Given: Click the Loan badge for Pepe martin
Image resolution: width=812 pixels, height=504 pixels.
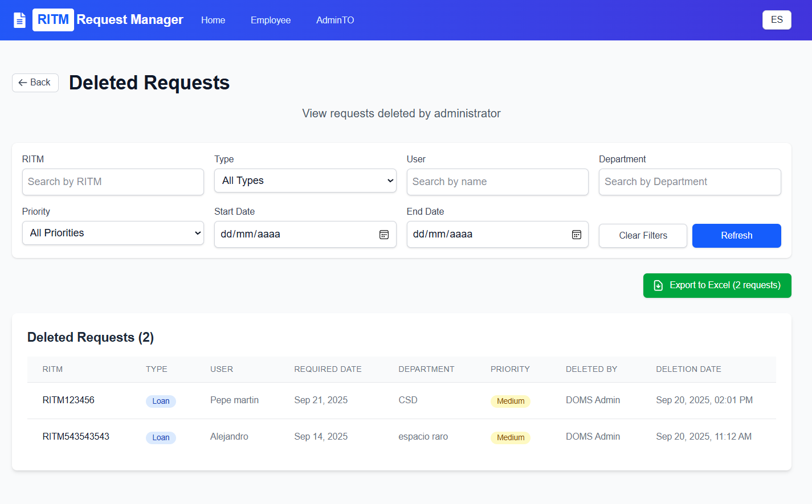Looking at the screenshot, I should point(161,401).
